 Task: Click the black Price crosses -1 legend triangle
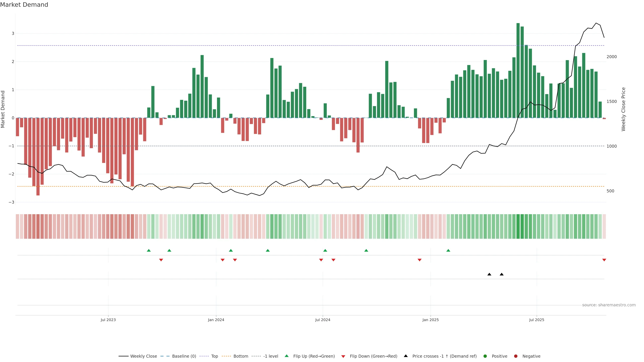(406, 356)
